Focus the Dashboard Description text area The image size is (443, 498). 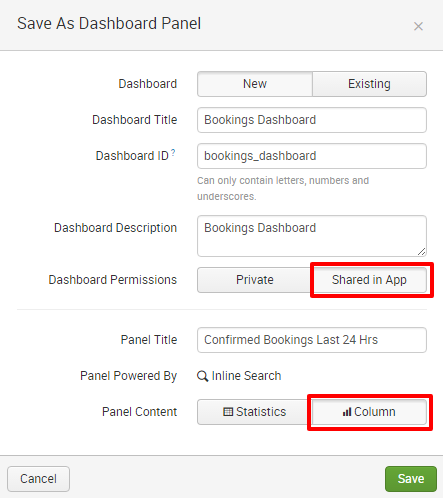312,236
